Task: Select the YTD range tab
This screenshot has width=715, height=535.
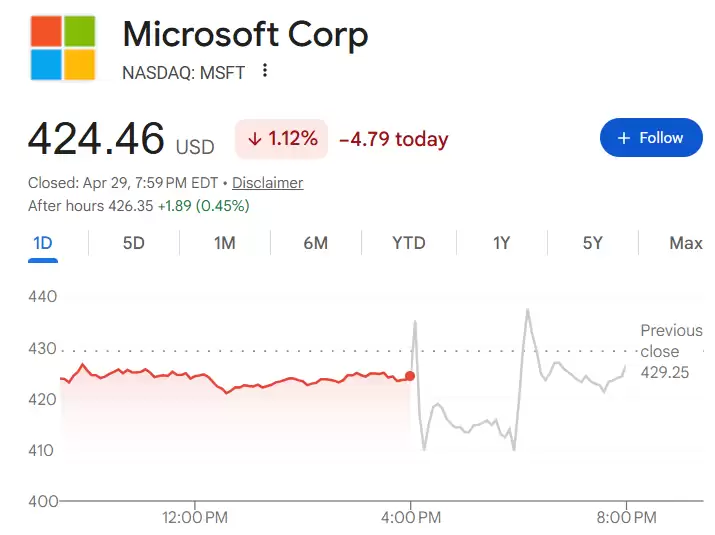Action: coord(408,243)
